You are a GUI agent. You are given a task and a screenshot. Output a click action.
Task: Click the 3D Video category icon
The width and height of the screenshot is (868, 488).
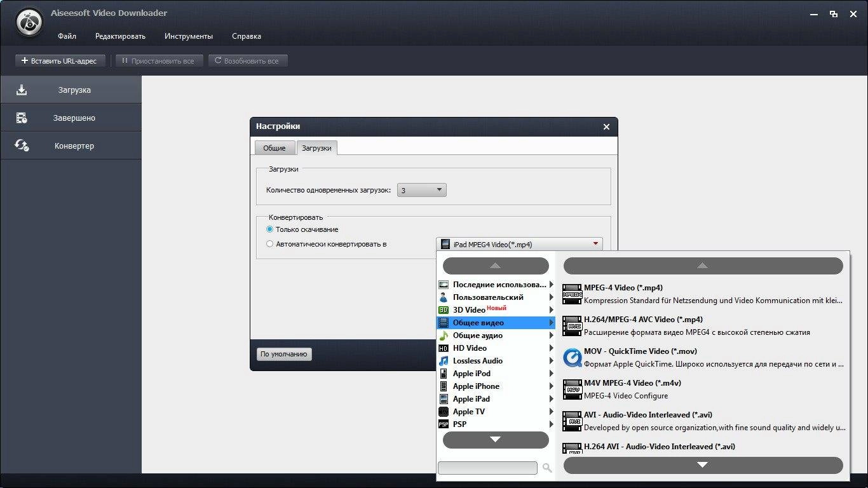pyautogui.click(x=444, y=310)
